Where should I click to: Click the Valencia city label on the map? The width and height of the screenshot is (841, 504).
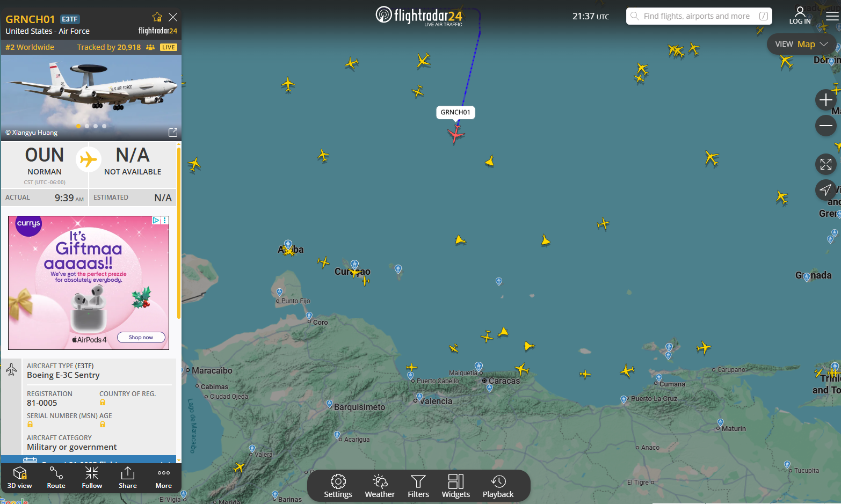[436, 401]
